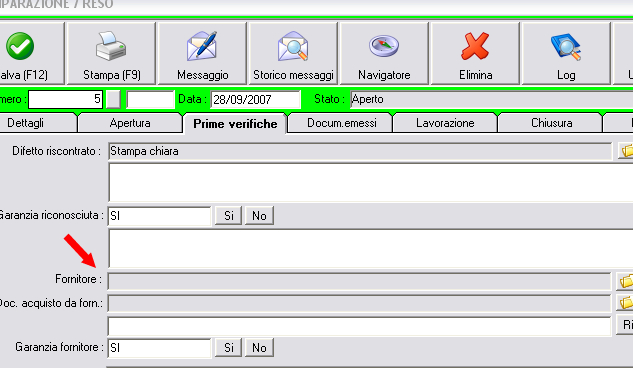
Task: Focus the notes box under Difetto riscontrato
Action: [x=371, y=182]
